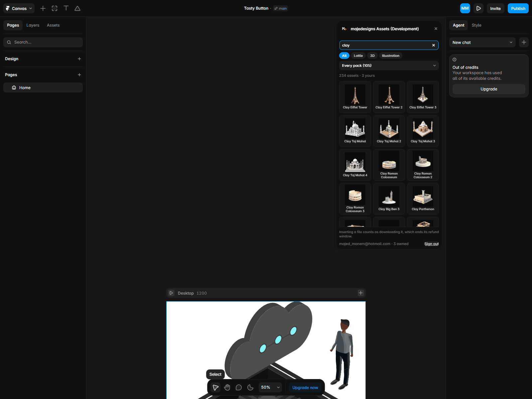
Task: Activate the Select cursor tool
Action: click(x=215, y=387)
